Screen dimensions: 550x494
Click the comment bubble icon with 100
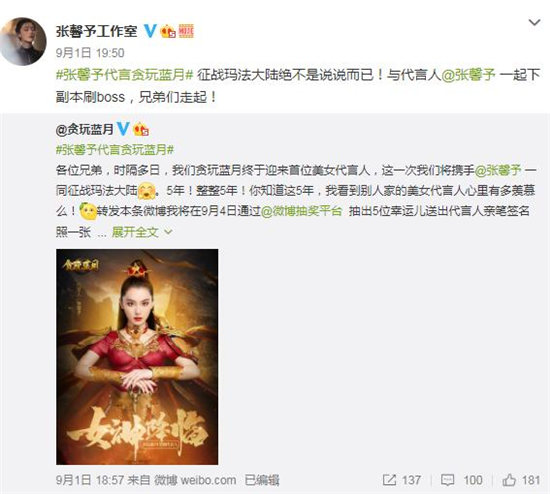[447, 480]
